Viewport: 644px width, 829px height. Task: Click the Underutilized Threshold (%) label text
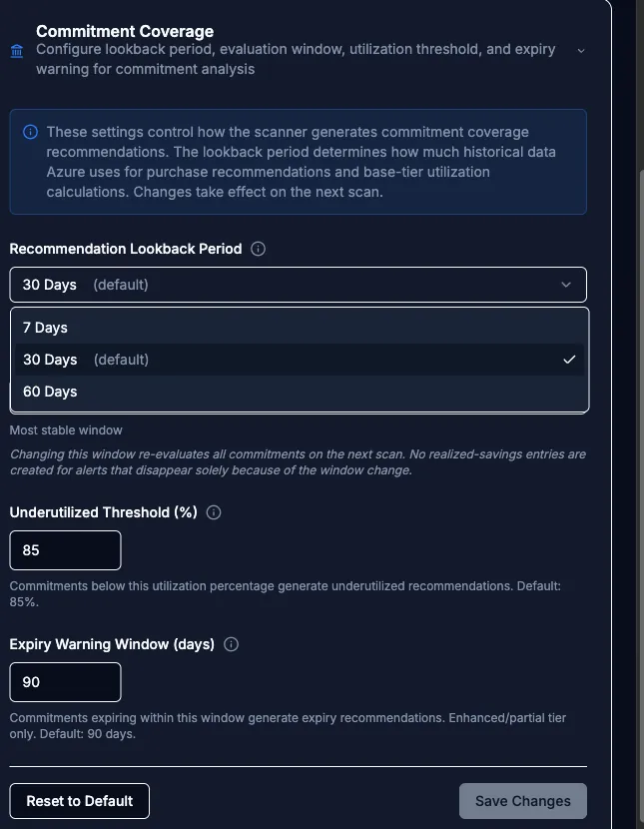click(104, 512)
